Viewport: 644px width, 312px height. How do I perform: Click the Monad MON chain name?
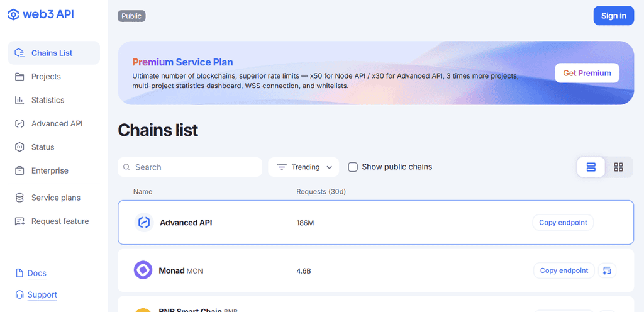coord(180,271)
